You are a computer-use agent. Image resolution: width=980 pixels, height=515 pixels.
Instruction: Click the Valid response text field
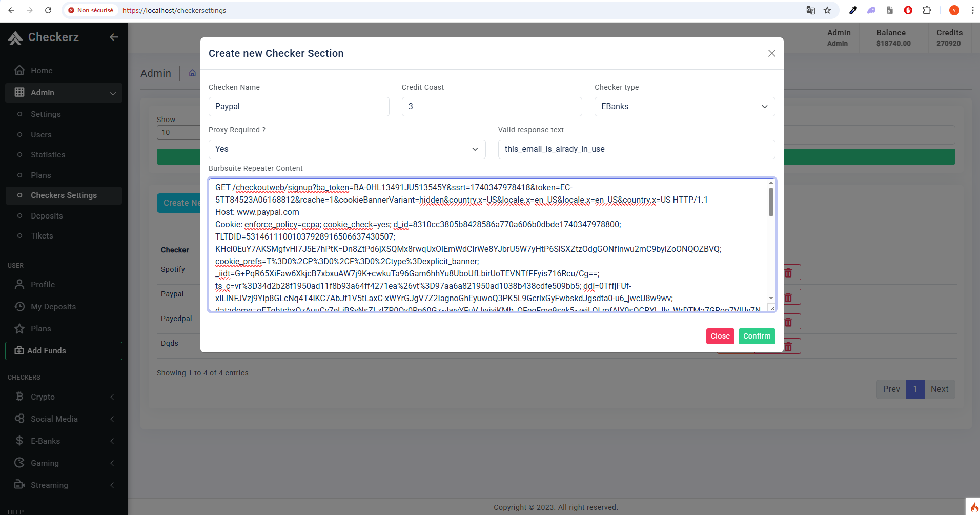click(x=637, y=149)
